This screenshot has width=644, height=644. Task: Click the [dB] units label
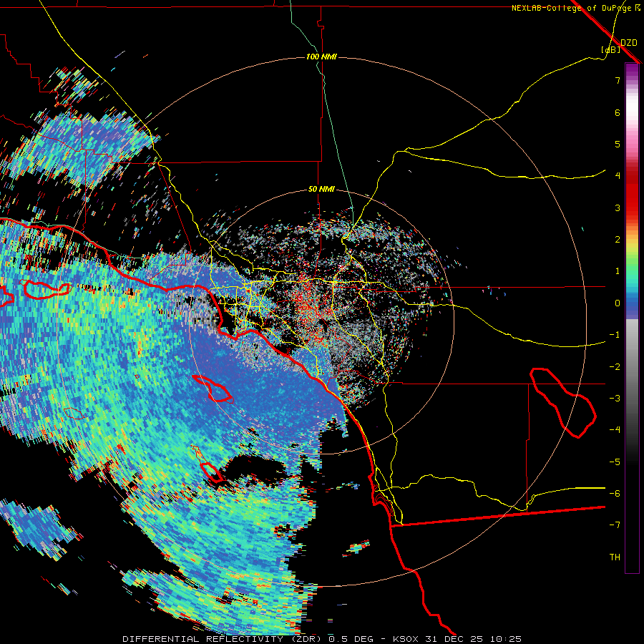(x=611, y=49)
